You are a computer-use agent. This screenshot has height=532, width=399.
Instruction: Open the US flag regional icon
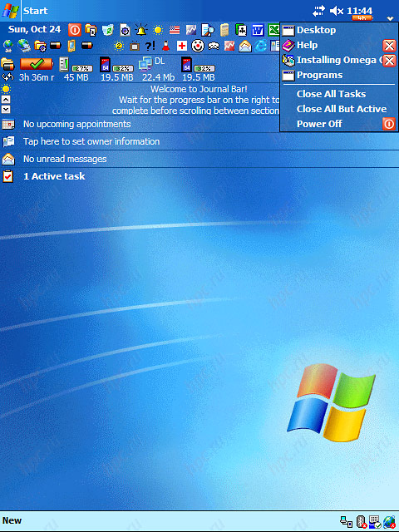(175, 30)
